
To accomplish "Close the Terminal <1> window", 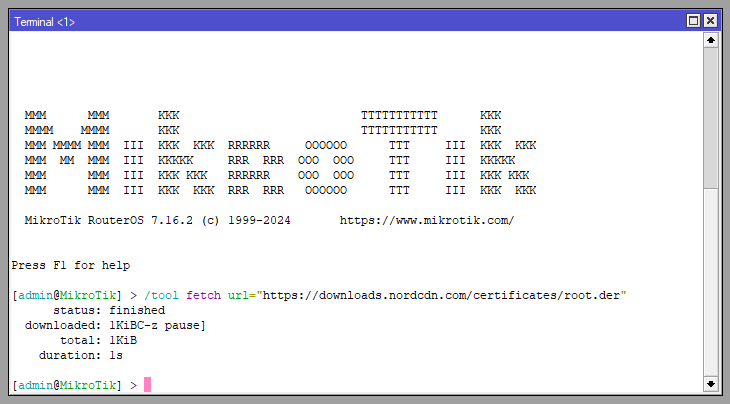I will (710, 21).
